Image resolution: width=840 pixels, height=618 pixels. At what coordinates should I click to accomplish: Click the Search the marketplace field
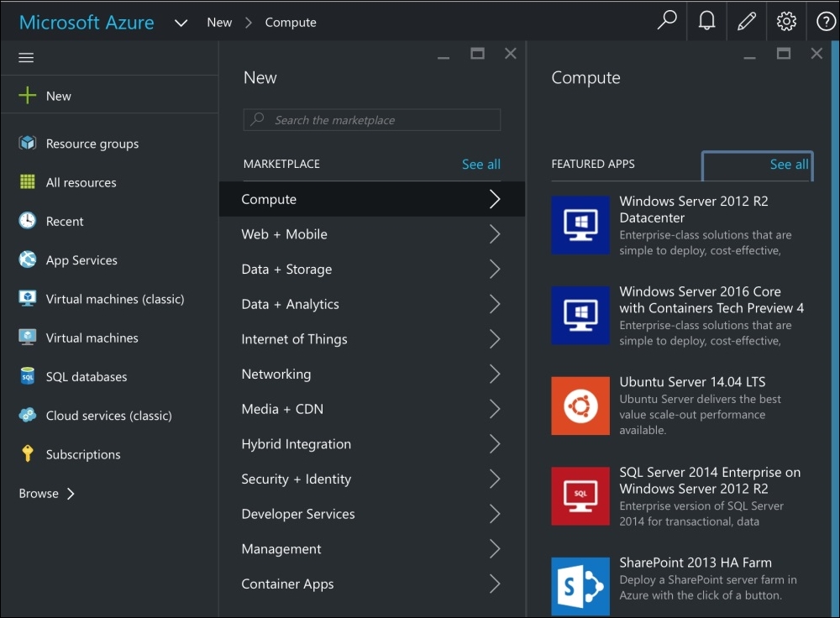(x=372, y=120)
